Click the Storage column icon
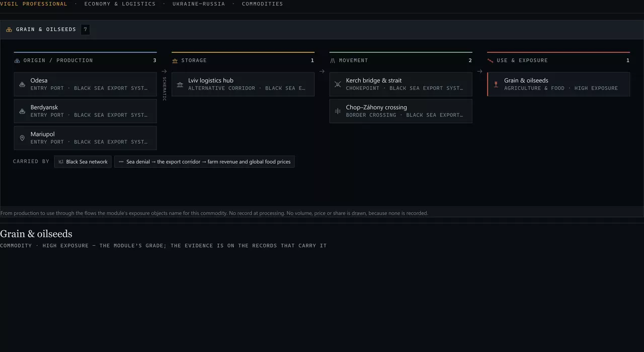 pyautogui.click(x=175, y=60)
